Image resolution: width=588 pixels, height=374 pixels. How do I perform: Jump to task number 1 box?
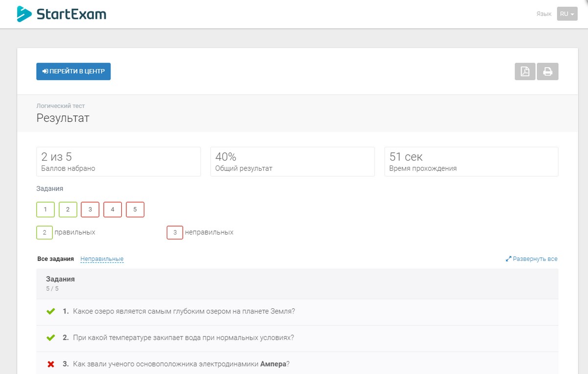45,210
